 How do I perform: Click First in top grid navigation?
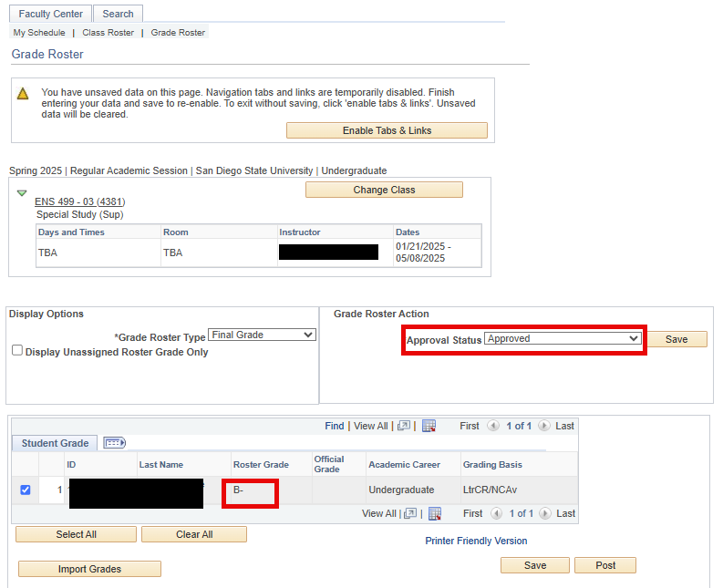coord(470,426)
